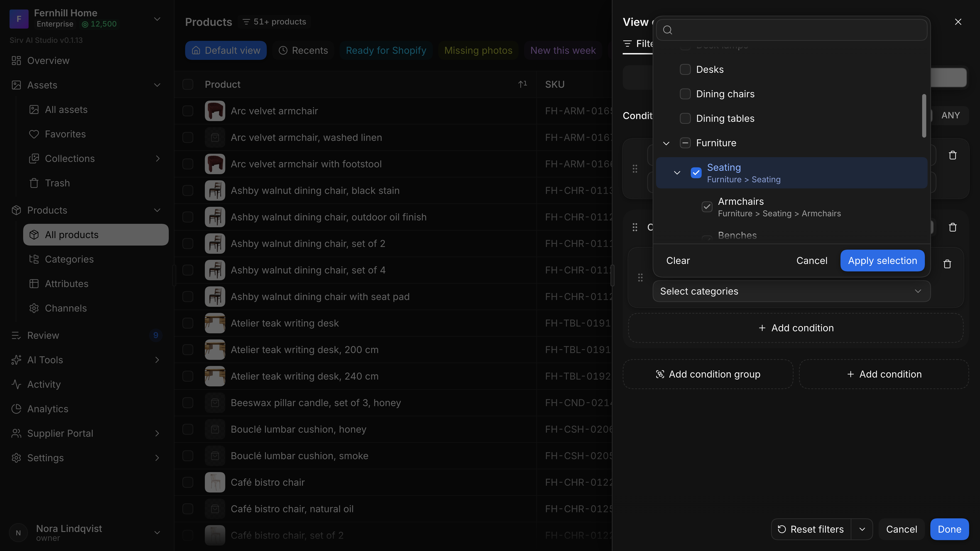Check the Dining tables checkbox
Image resolution: width=980 pixels, height=551 pixels.
685,119
